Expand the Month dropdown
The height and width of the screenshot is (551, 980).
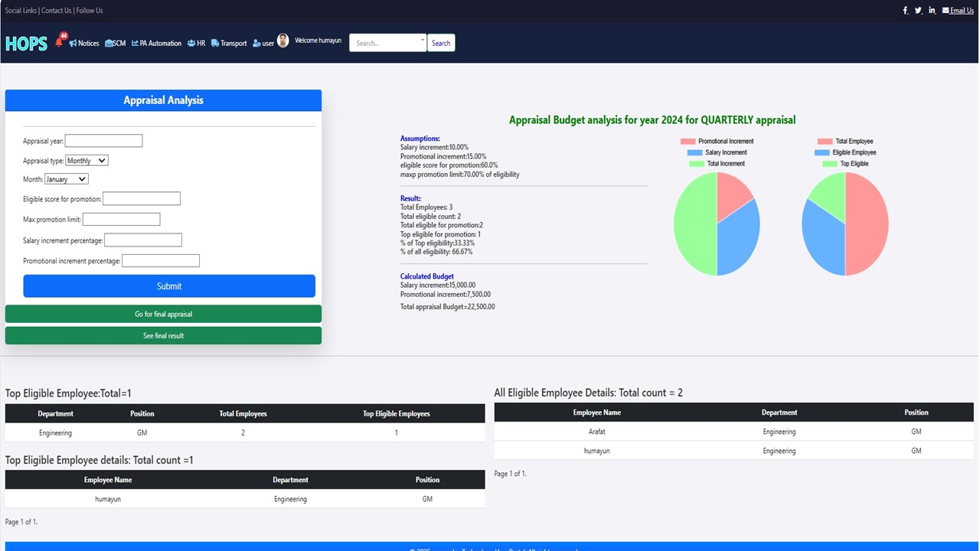(67, 179)
